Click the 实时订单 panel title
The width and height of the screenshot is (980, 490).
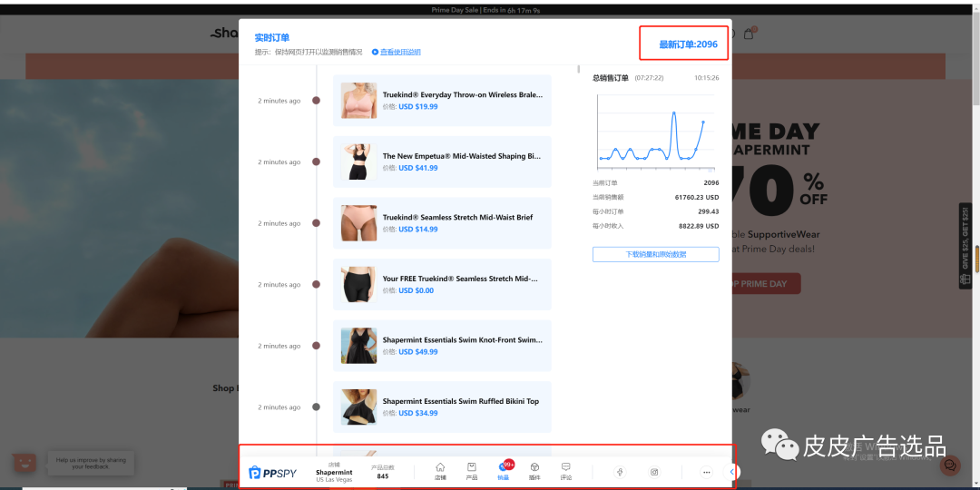click(x=272, y=38)
